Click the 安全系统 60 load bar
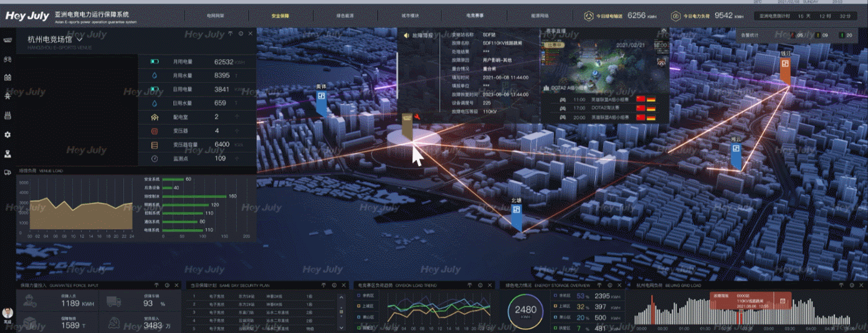Viewport: 868px width, 333px height. pos(173,179)
